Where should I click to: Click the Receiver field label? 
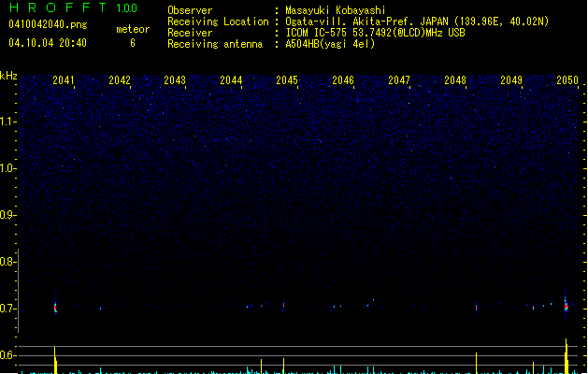pyautogui.click(x=190, y=33)
